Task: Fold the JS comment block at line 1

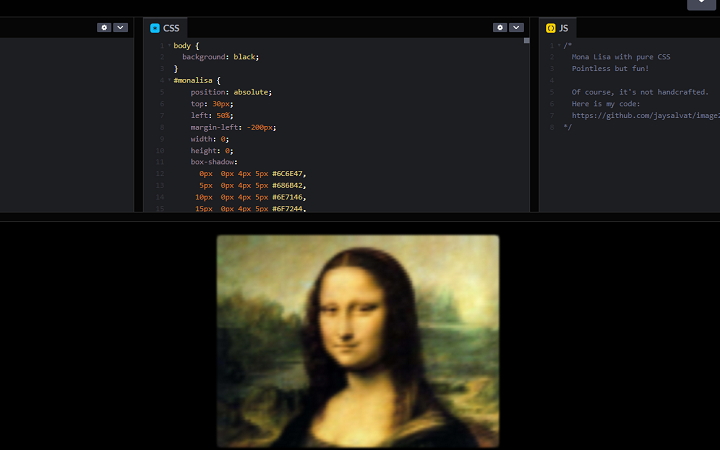Action: click(559, 45)
